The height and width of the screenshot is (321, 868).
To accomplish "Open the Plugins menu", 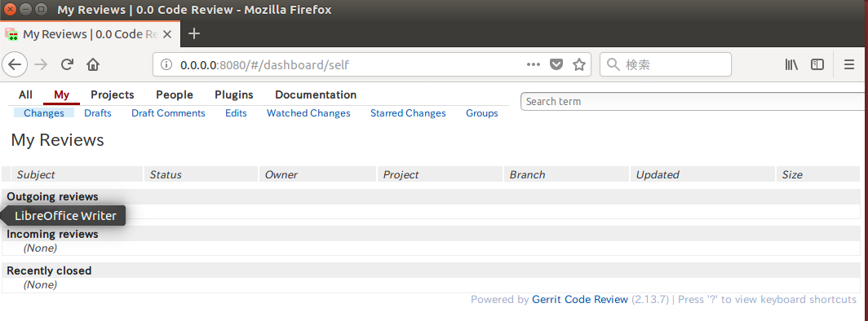I will [x=234, y=95].
